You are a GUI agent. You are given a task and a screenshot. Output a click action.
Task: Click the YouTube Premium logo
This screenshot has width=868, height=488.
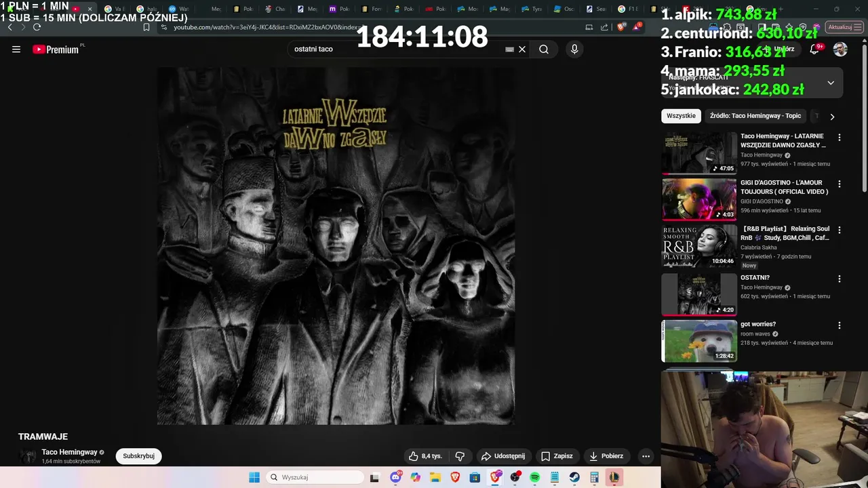click(x=57, y=49)
